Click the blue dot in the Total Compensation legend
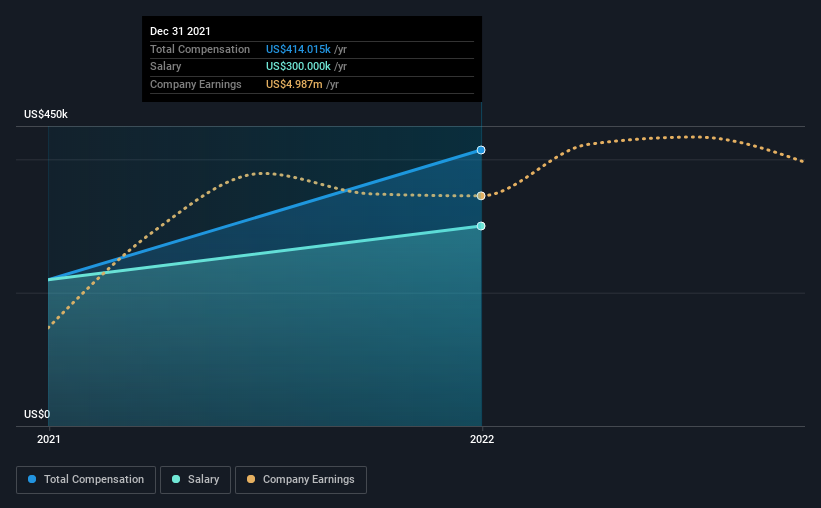821x508 pixels. click(x=32, y=479)
